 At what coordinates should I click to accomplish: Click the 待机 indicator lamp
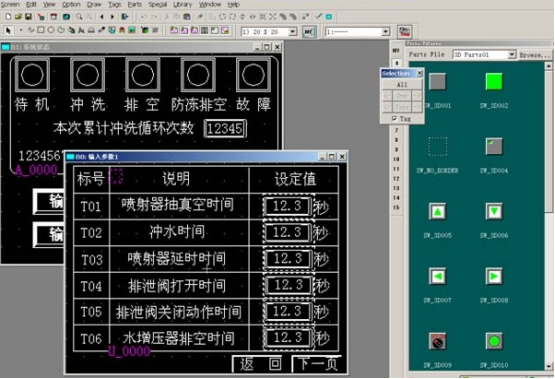click(32, 75)
